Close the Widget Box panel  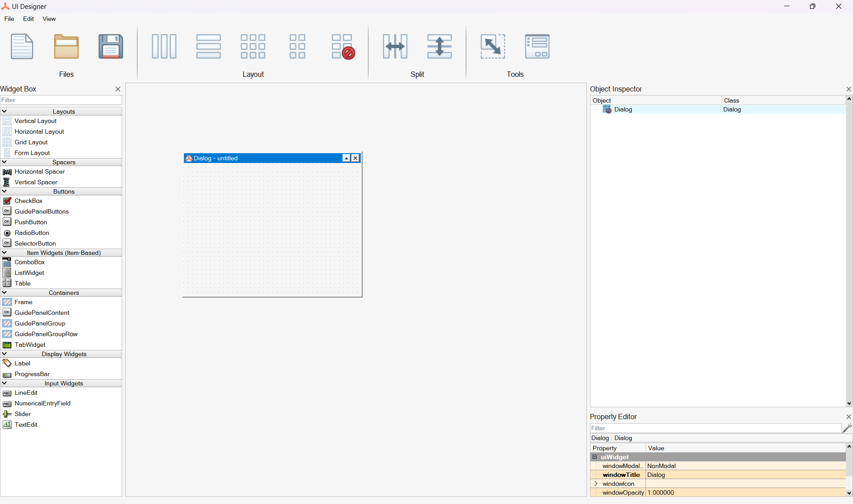[118, 89]
